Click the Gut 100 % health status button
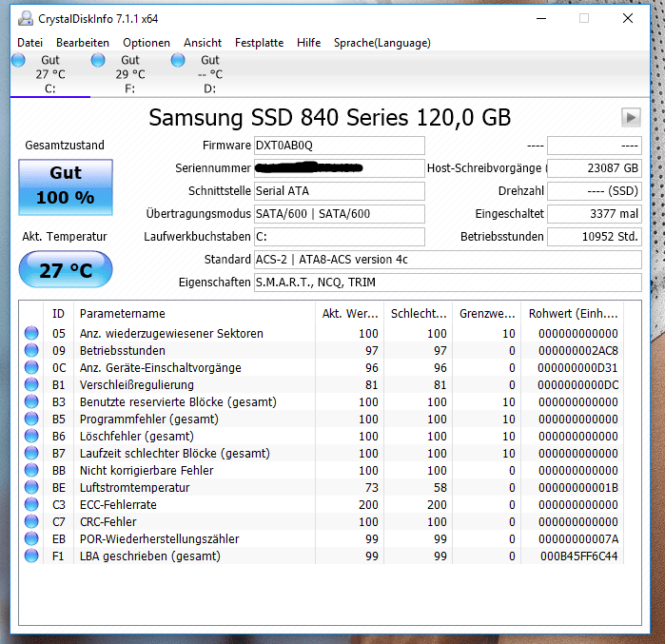 (x=66, y=187)
